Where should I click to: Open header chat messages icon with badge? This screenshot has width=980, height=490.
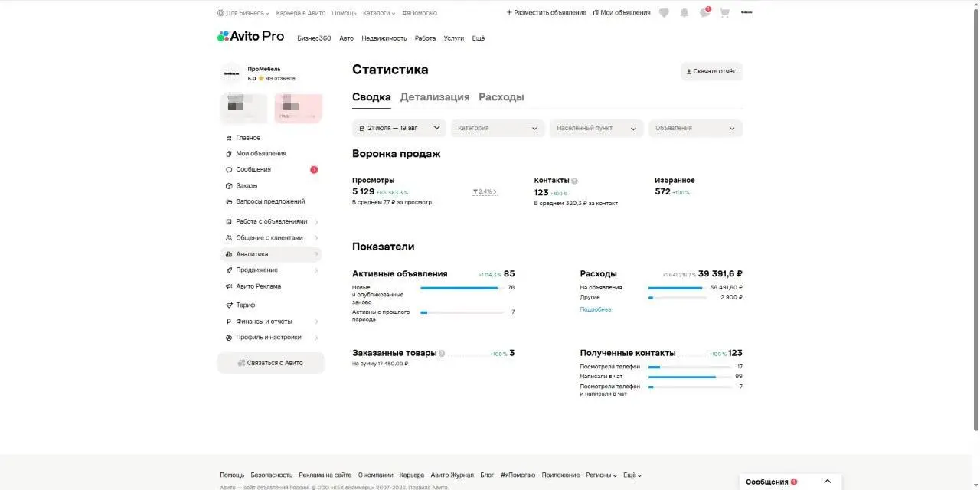click(x=704, y=12)
